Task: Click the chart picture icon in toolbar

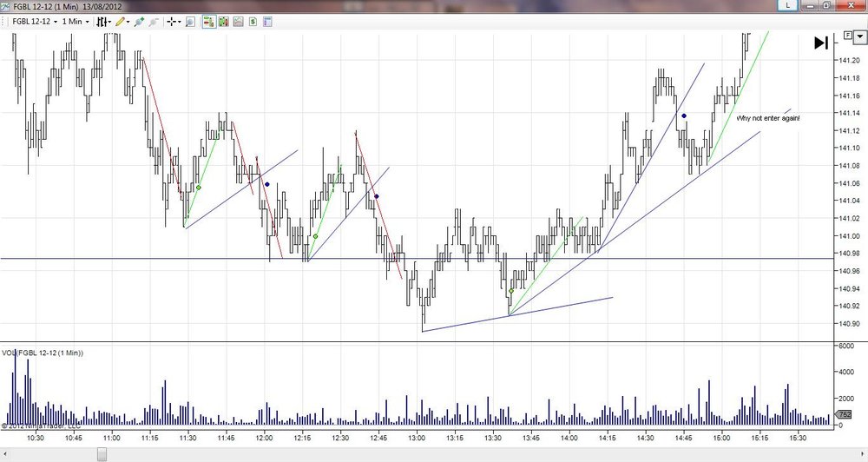Action: click(x=238, y=22)
